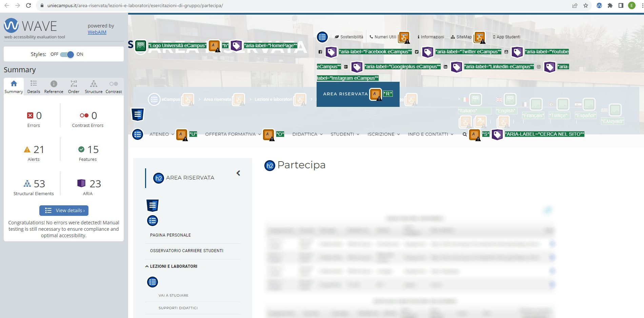Screen dimensions: 644x318
Task: Open the Structure tab
Action: (x=94, y=87)
